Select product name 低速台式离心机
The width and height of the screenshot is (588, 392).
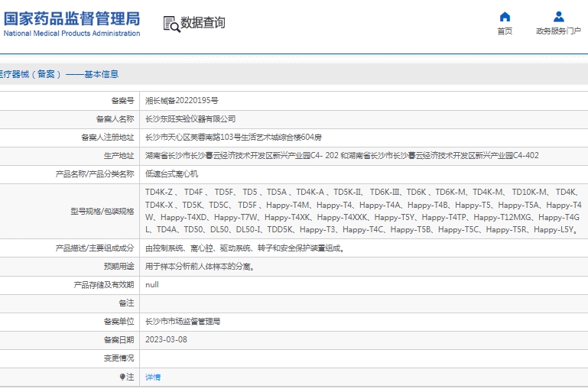coord(172,174)
